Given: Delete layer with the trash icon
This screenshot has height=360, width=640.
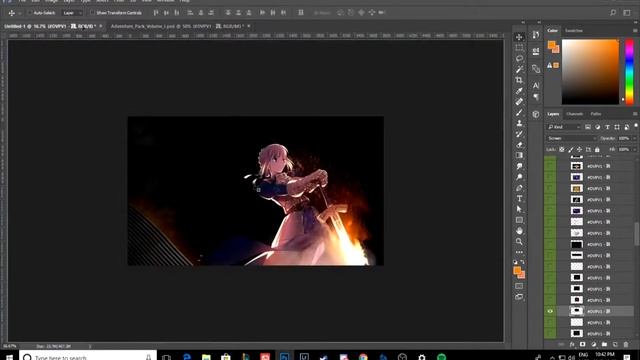Looking at the screenshot, I should pyautogui.click(x=626, y=344).
